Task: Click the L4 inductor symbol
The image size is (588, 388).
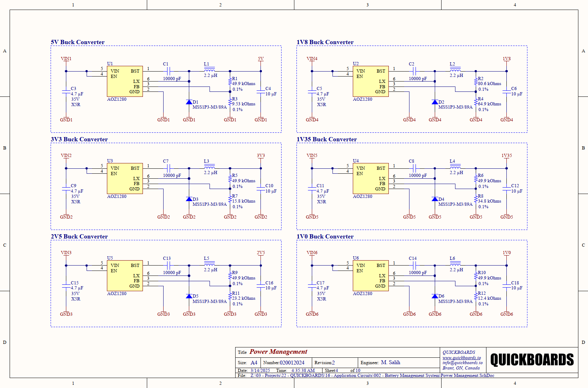Action: tap(455, 167)
